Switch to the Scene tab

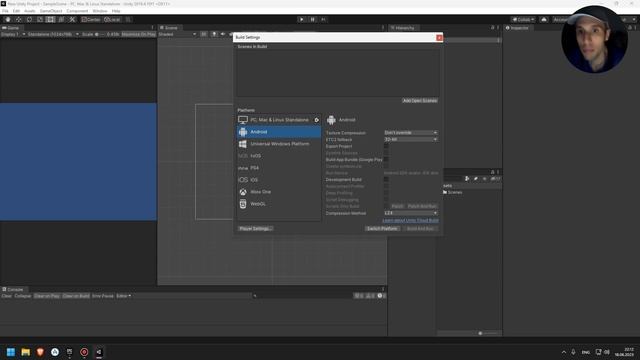click(169, 28)
